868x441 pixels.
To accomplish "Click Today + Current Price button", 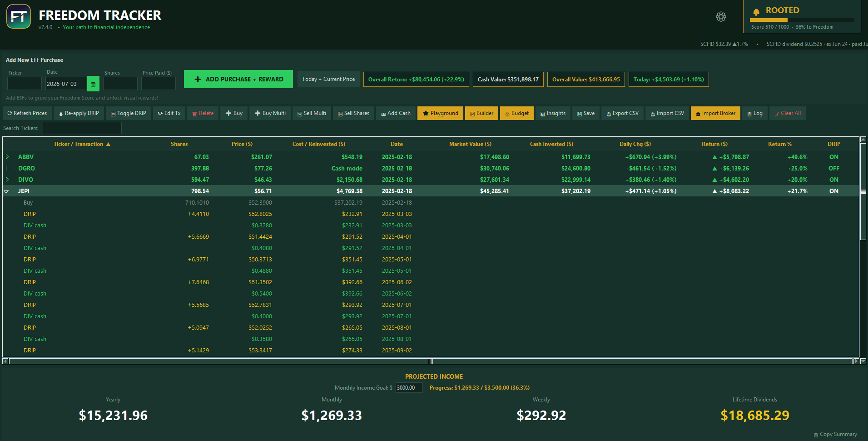I will pyautogui.click(x=328, y=79).
